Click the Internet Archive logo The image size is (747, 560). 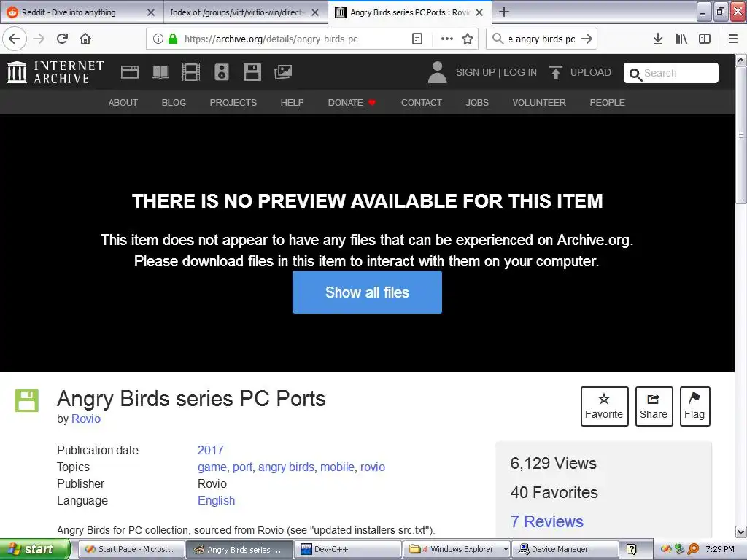pyautogui.click(x=55, y=72)
